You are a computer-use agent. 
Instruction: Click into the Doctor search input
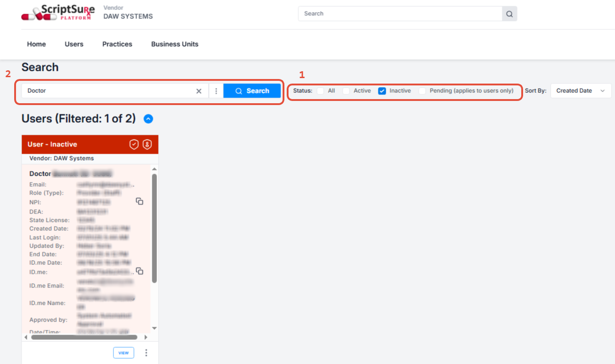110,91
